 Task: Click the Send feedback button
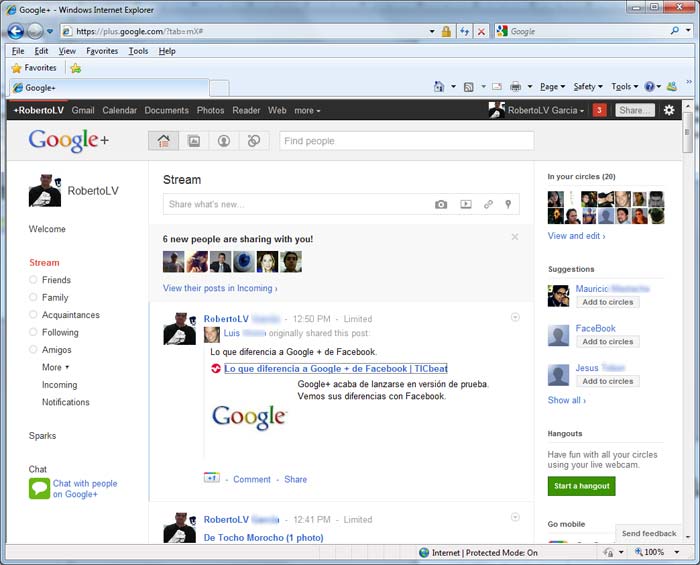(x=649, y=533)
